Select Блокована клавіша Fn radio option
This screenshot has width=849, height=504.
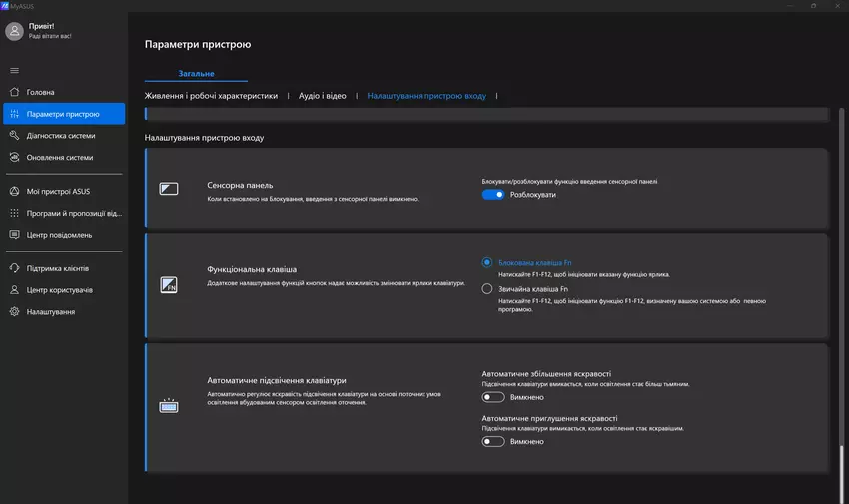(487, 263)
